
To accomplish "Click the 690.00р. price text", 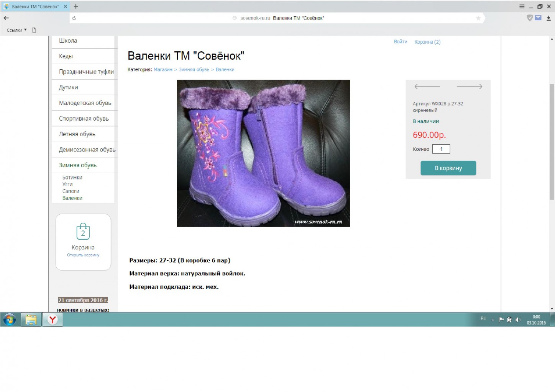I will [429, 135].
